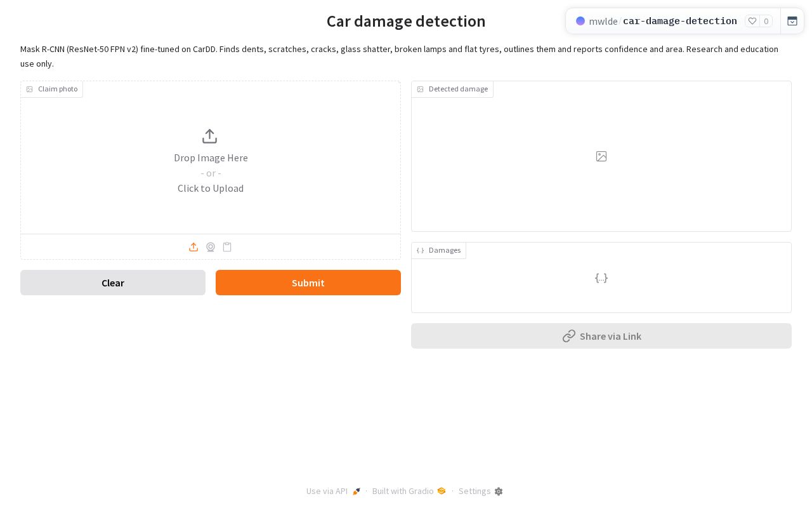Click the like count number

pyautogui.click(x=766, y=21)
